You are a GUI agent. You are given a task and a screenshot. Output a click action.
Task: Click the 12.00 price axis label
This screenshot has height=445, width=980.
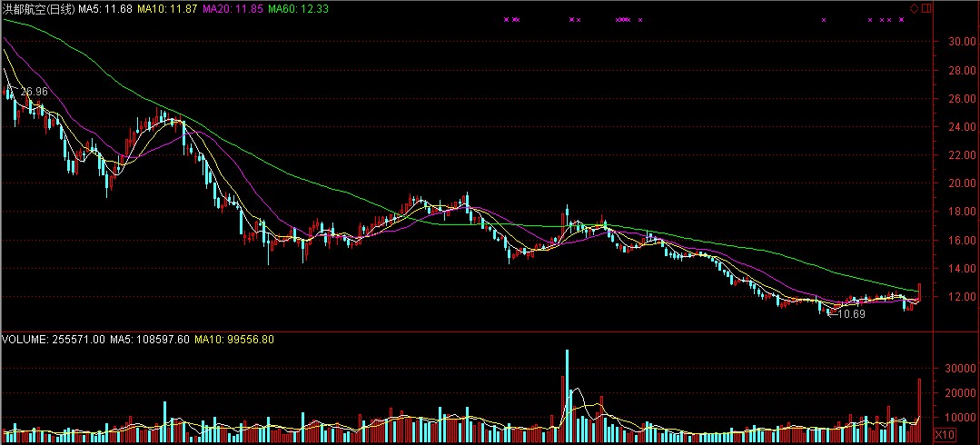(x=961, y=297)
